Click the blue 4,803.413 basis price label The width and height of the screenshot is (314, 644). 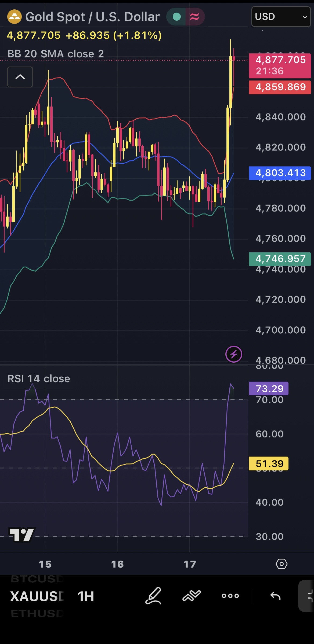(x=280, y=173)
